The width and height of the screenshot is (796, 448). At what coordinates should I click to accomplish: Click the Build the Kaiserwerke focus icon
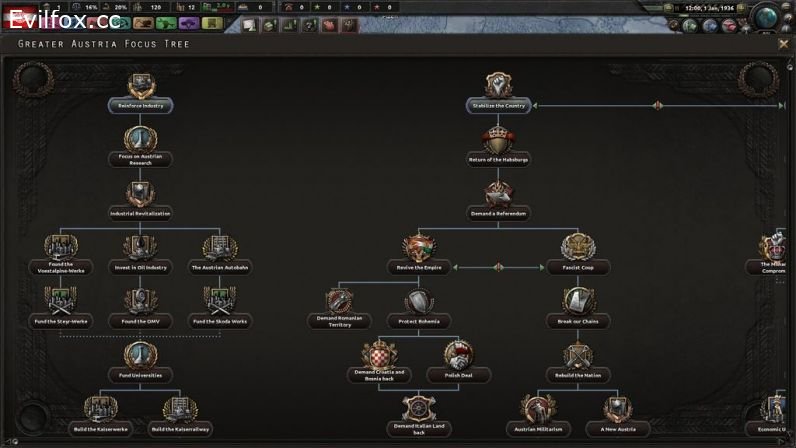100,409
